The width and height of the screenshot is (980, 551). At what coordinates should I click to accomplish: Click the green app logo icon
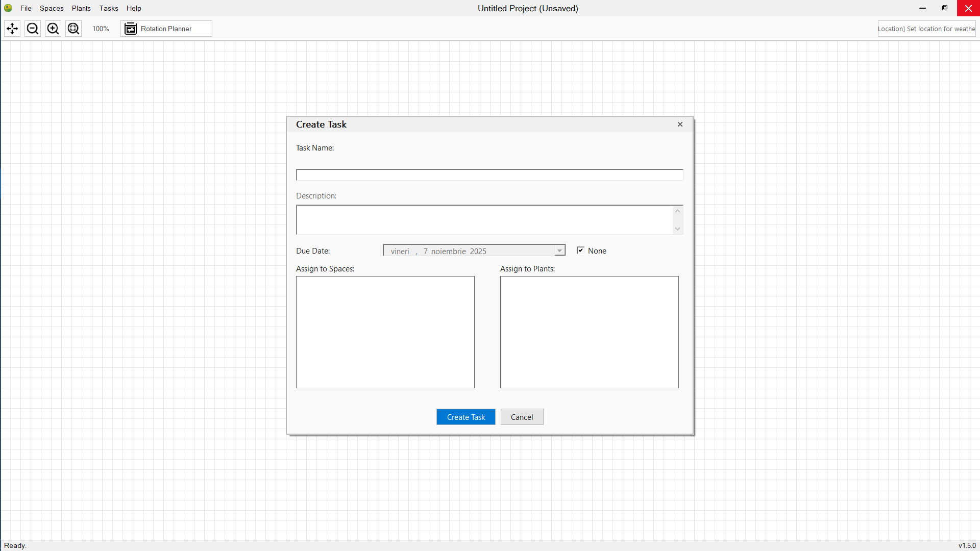coord(8,8)
